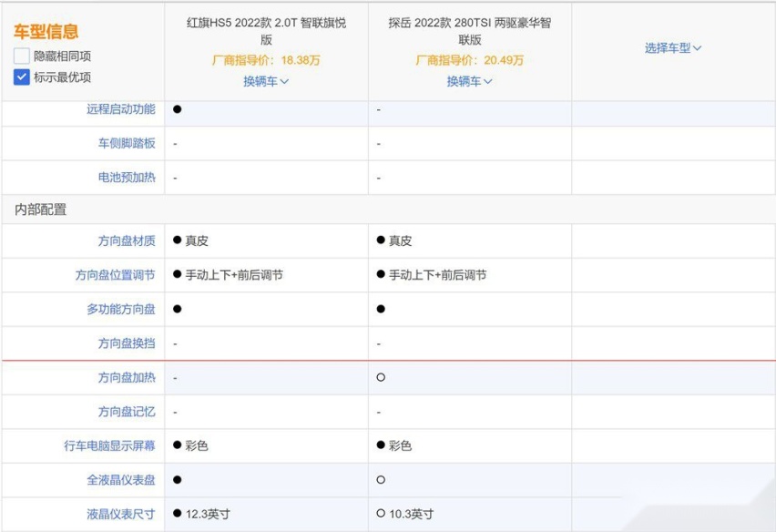Enable the 隐藏相同项 checkbox

tap(21, 56)
